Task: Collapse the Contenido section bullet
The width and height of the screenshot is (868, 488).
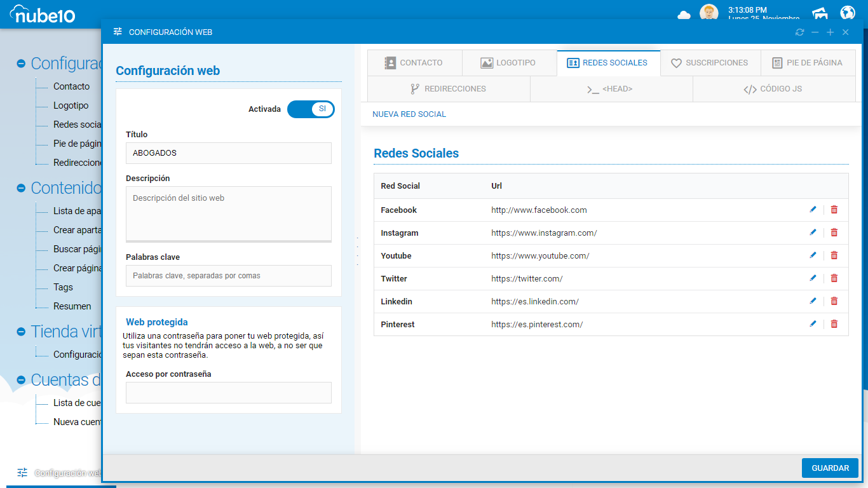Action: point(21,188)
